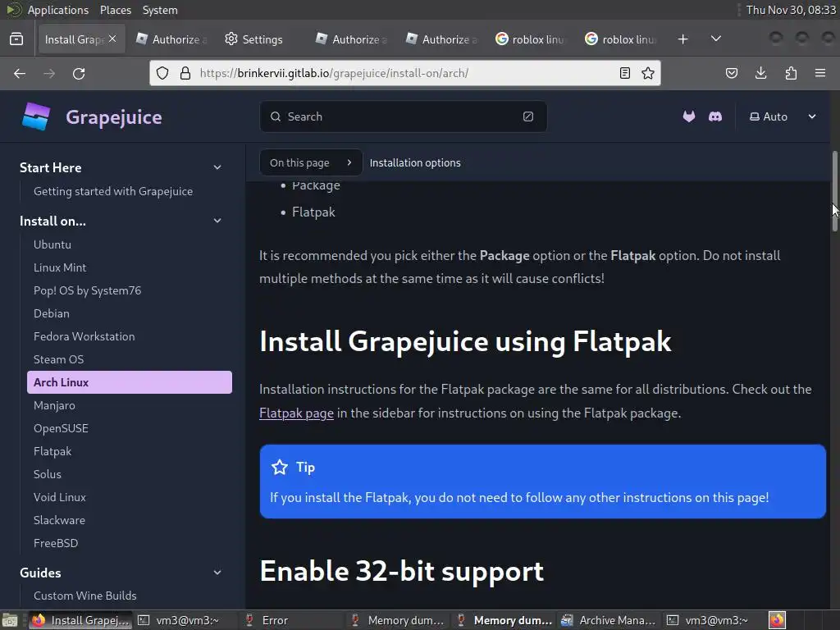The height and width of the screenshot is (630, 840).
Task: Open the list all tabs chevron
Action: click(x=715, y=39)
